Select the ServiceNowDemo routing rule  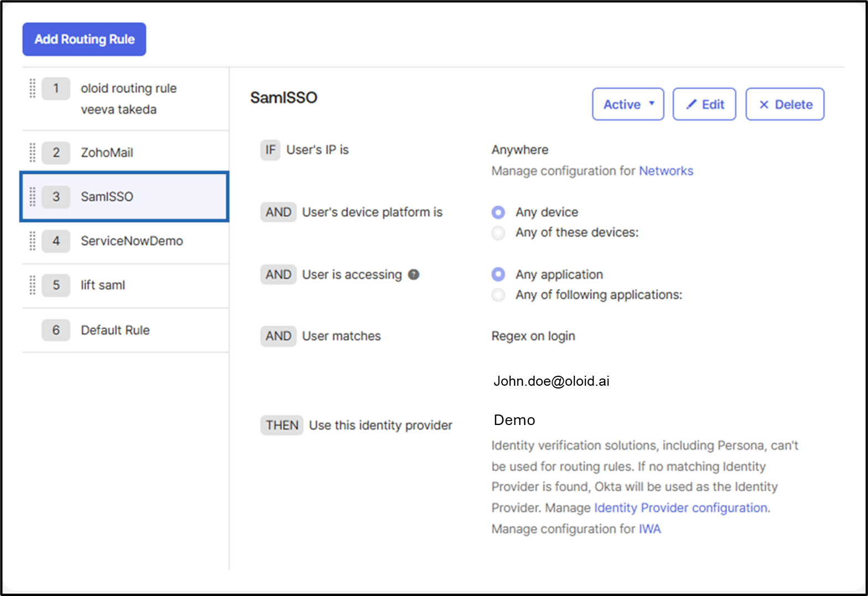pyautogui.click(x=126, y=241)
